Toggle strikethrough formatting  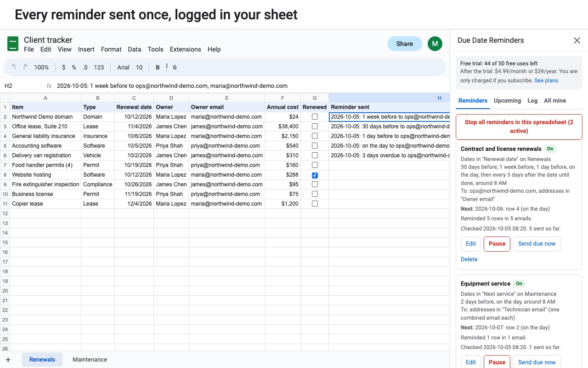coord(175,67)
